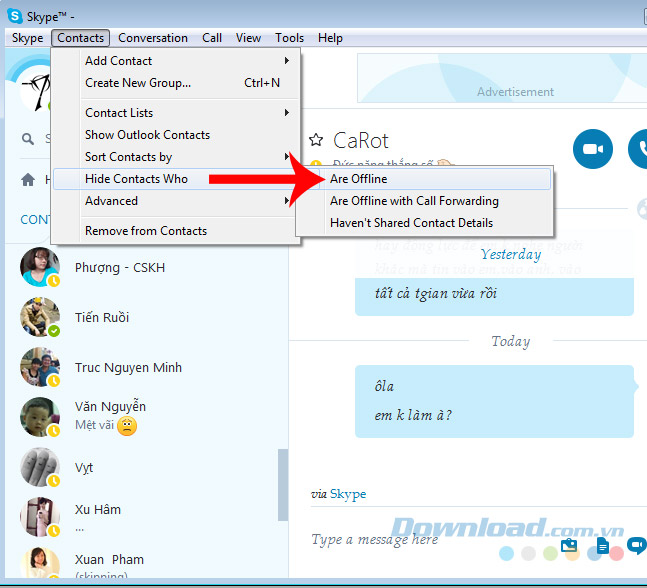Expand the Contact Lists submenu
This screenshot has width=647, height=588.
(x=176, y=113)
